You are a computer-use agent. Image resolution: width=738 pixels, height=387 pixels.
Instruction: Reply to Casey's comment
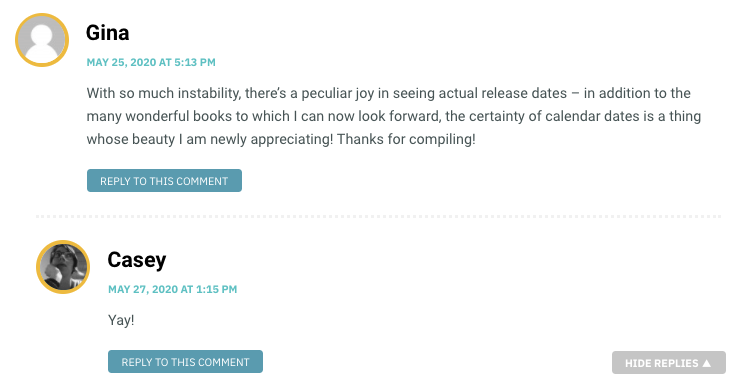coord(185,362)
